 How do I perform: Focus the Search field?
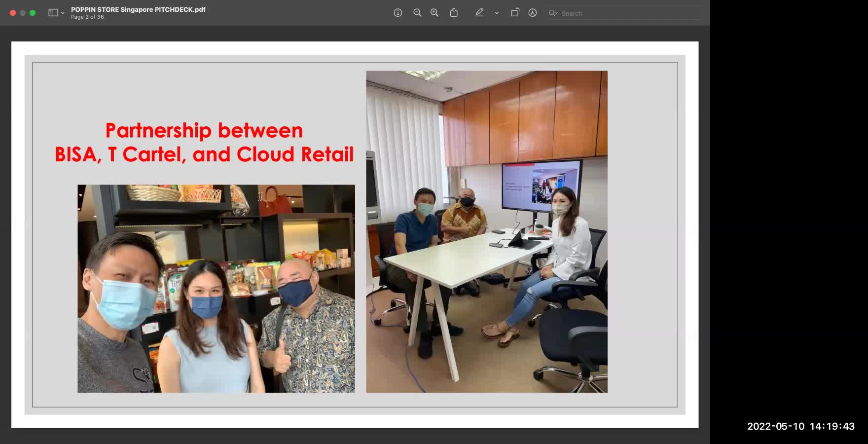(x=626, y=13)
